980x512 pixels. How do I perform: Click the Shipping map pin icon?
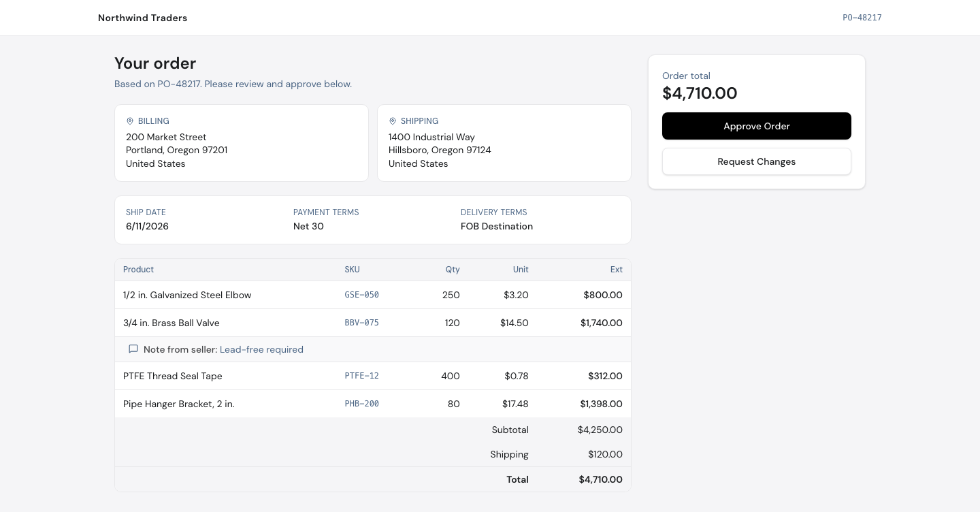(x=393, y=121)
